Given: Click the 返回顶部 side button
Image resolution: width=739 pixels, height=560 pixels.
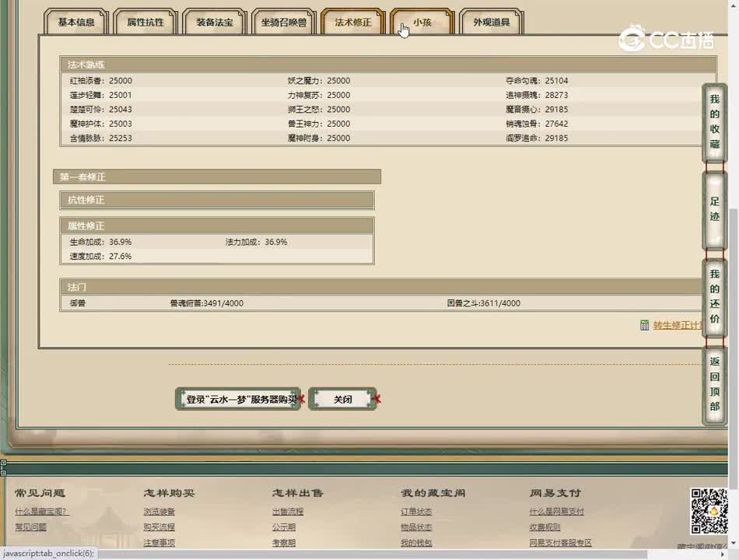Looking at the screenshot, I should [714, 384].
